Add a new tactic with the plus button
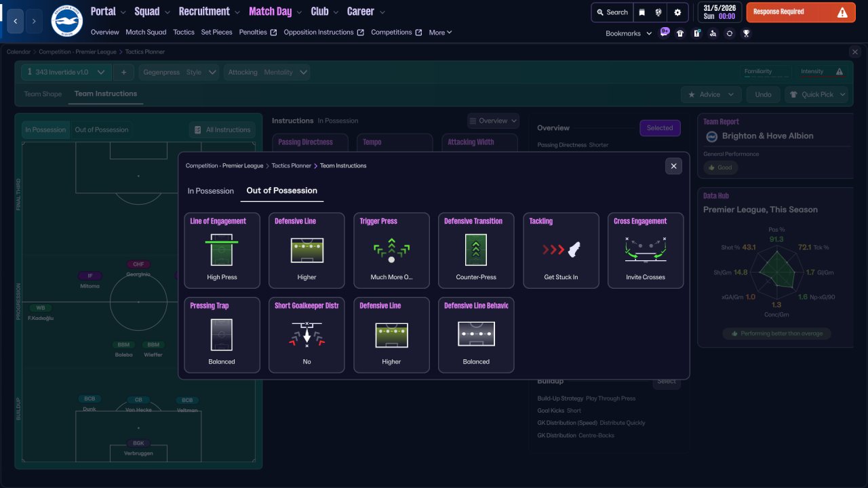 (124, 73)
